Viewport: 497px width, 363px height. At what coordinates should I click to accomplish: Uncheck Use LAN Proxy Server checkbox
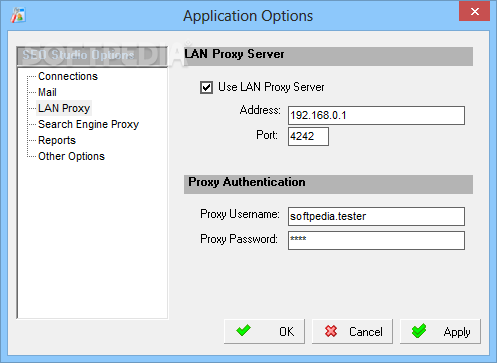pos(206,88)
